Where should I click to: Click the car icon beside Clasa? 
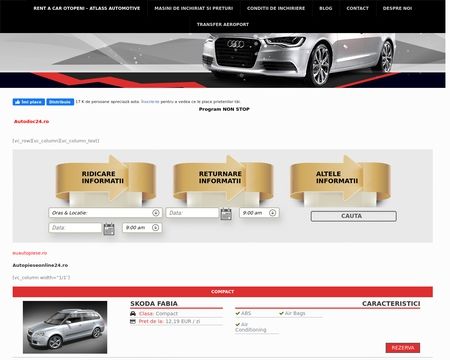(133, 314)
